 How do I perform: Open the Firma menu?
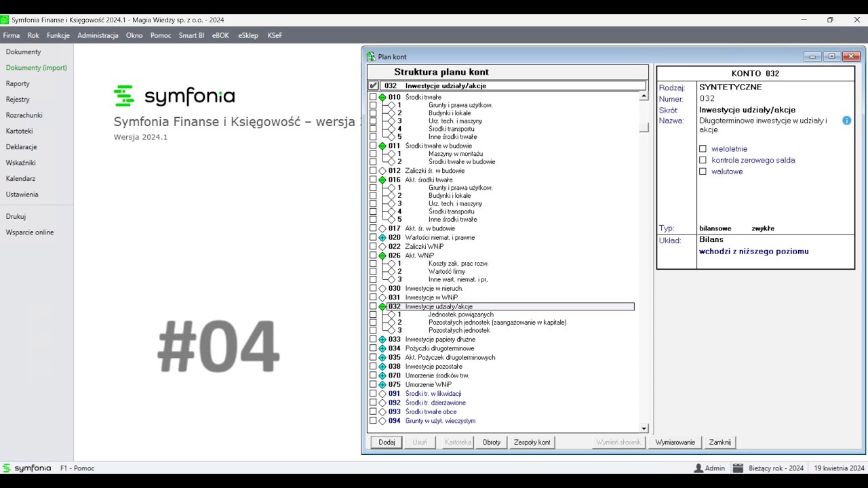(x=12, y=35)
